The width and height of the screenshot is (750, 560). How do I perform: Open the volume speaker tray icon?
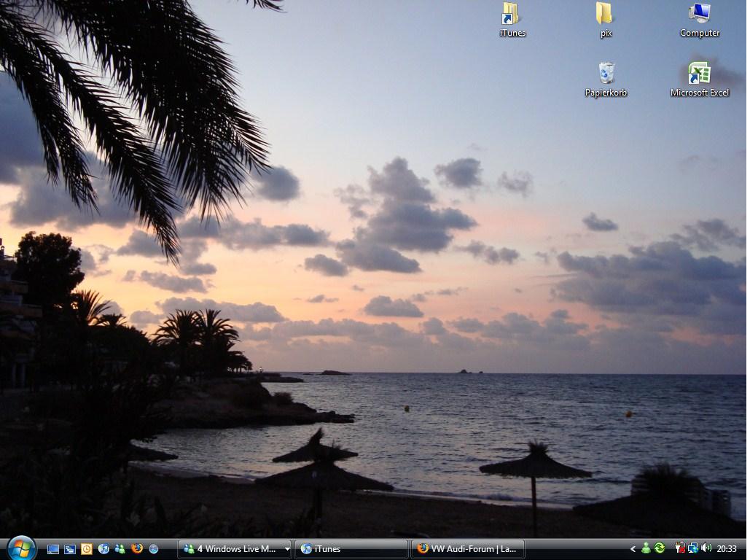[x=706, y=548]
